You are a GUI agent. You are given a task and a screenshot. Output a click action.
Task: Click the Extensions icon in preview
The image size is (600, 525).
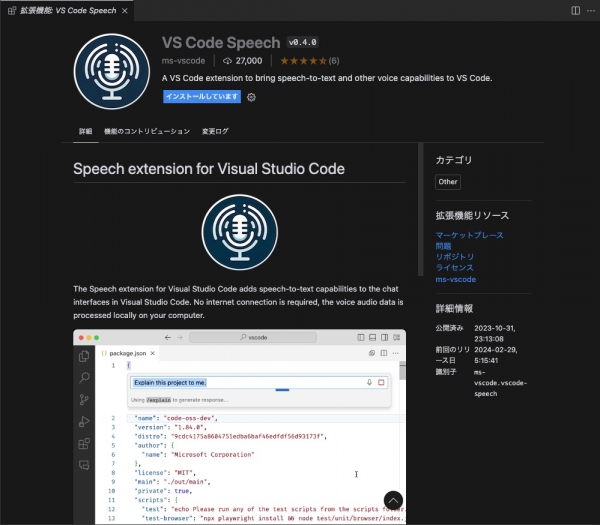click(84, 443)
